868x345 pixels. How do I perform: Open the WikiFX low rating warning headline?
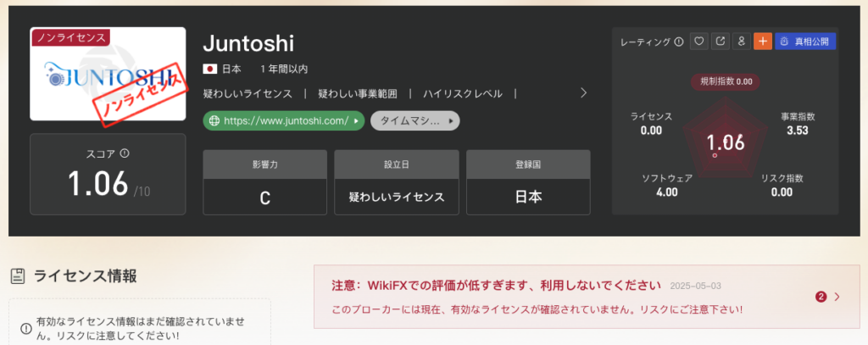click(x=497, y=285)
